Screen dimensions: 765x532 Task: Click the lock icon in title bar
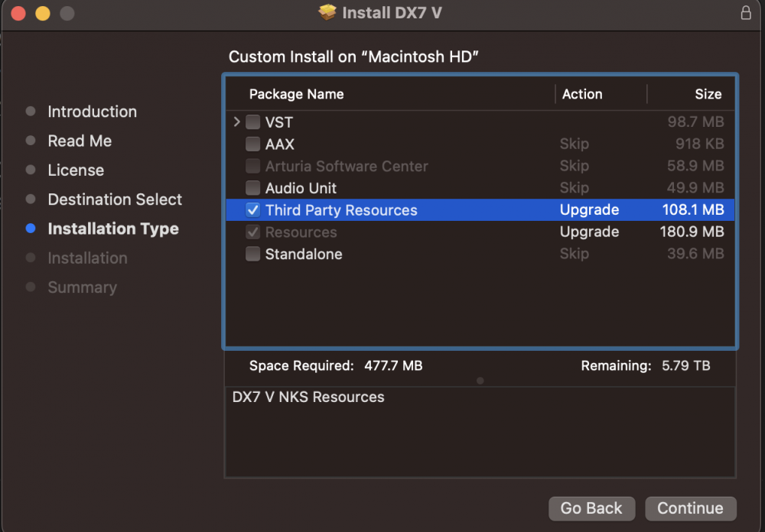click(x=746, y=13)
